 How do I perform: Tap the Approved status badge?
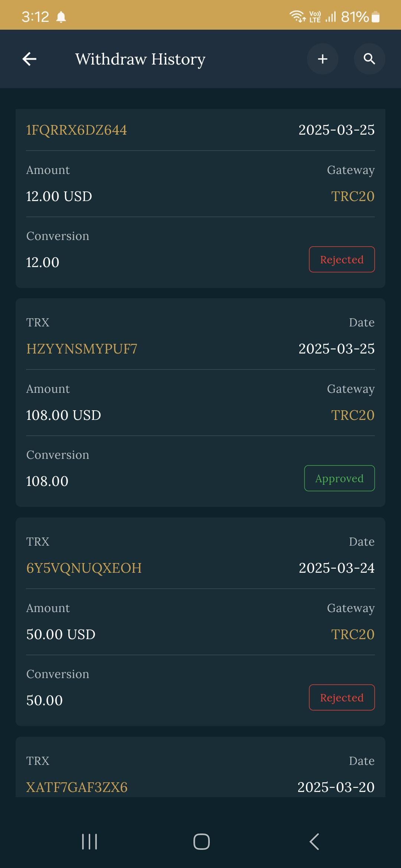pos(339,479)
